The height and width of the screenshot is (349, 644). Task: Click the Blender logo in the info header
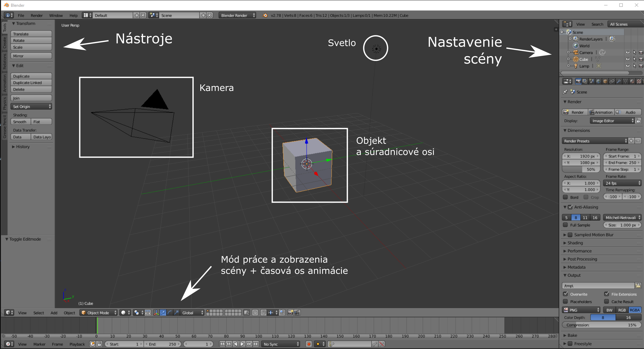(x=265, y=15)
